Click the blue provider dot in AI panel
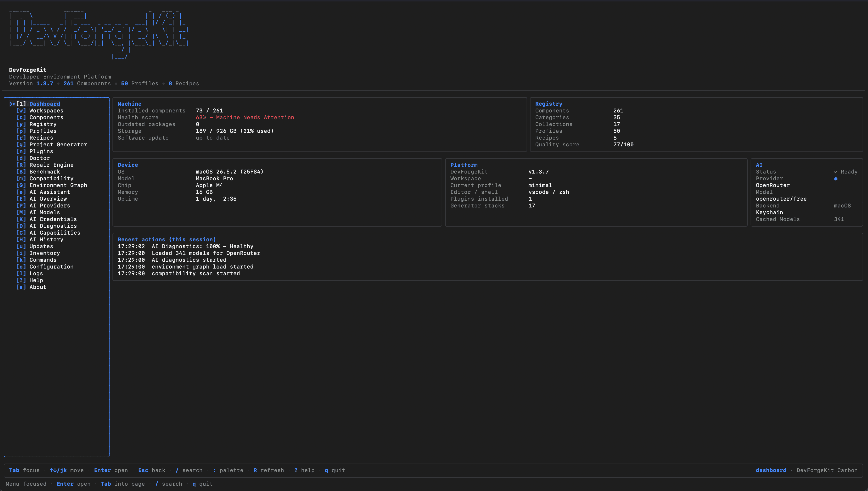 click(x=836, y=179)
